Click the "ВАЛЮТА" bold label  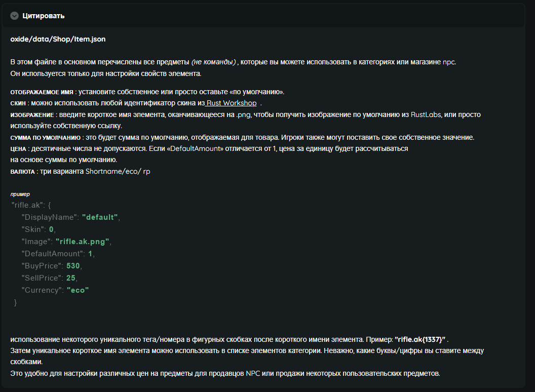point(22,172)
